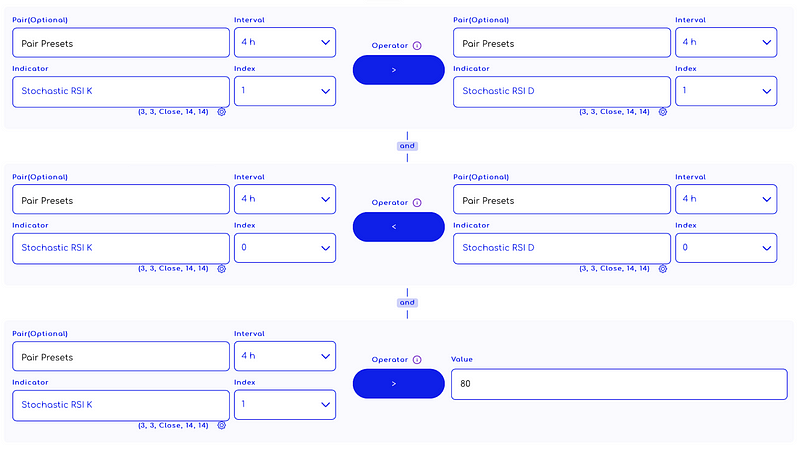Click the greater-than operator button in third condition
Screen dimensions: 800x449
398,384
